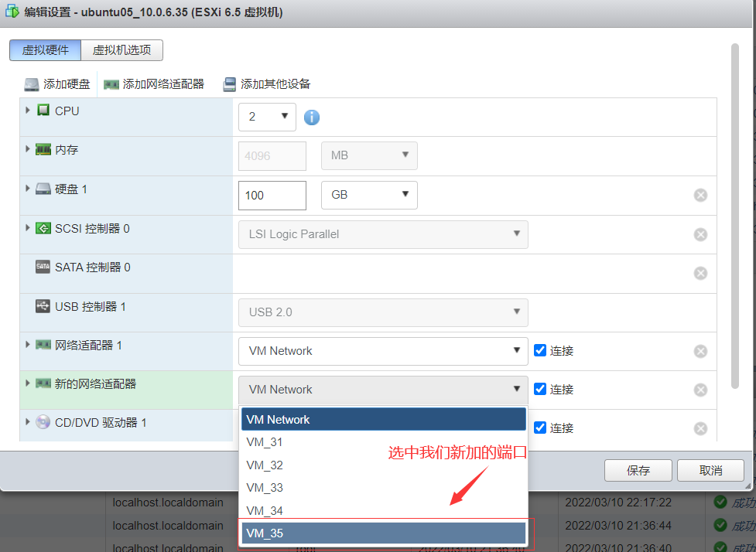Close the new network adapter's network dropdown
756x552 pixels.
point(383,390)
